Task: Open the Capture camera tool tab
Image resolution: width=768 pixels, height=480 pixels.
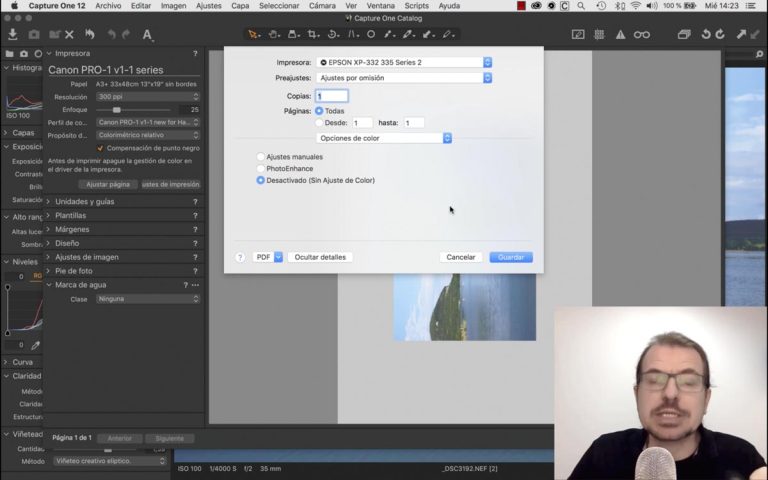Action: pyautogui.click(x=24, y=53)
